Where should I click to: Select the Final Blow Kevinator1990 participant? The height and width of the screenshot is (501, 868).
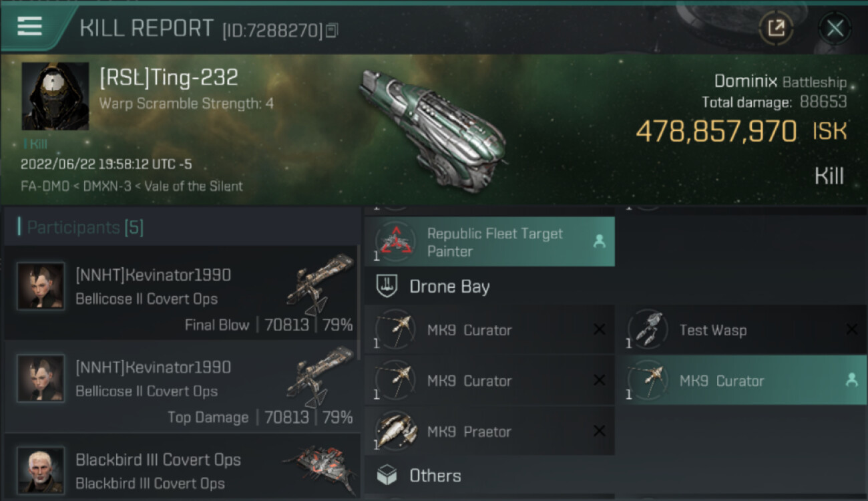(182, 293)
